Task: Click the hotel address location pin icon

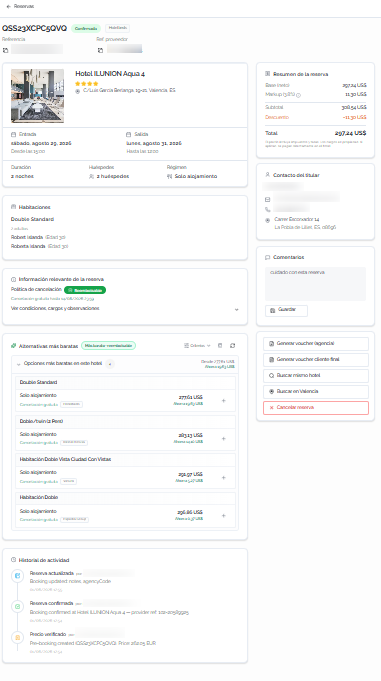Action: (78, 91)
